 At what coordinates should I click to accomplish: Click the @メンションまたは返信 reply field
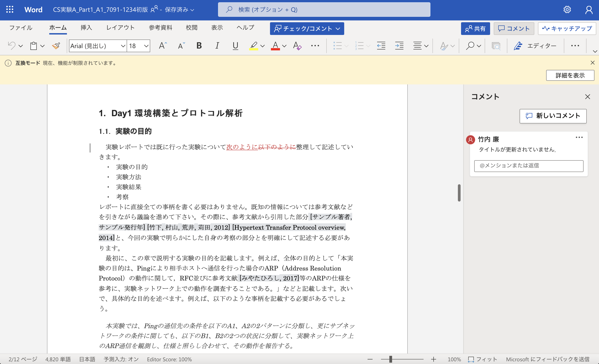[529, 166]
